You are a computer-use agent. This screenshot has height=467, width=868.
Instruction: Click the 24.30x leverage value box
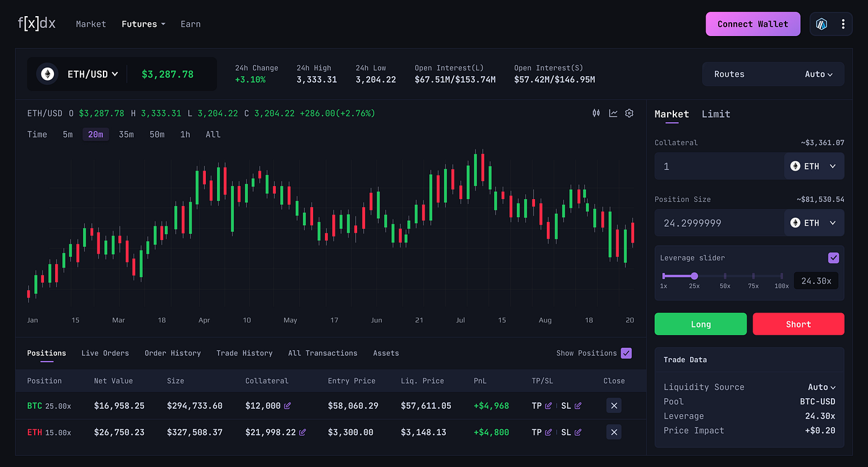[816, 281]
